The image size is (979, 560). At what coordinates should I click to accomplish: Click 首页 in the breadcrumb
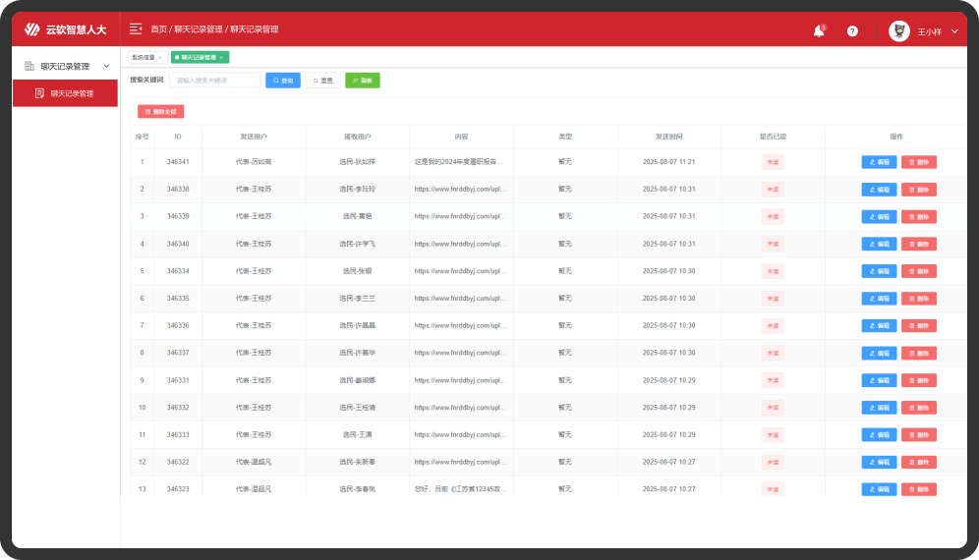(158, 29)
